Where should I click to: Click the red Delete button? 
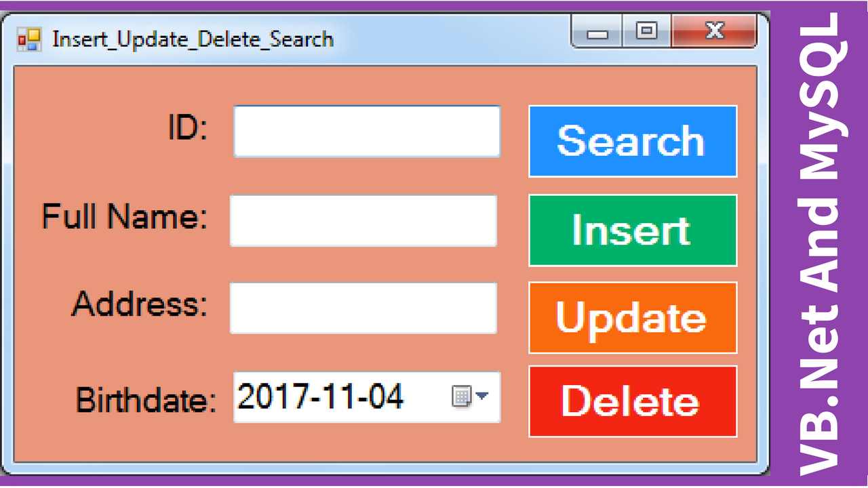coord(633,401)
